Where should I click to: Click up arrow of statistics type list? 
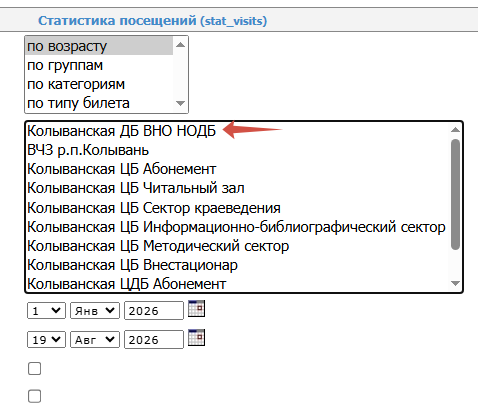pyautogui.click(x=180, y=45)
